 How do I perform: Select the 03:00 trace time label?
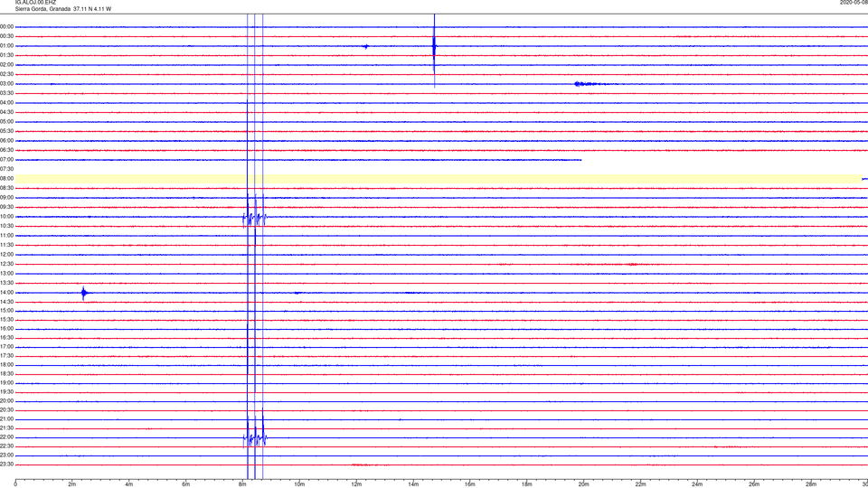tap(6, 83)
